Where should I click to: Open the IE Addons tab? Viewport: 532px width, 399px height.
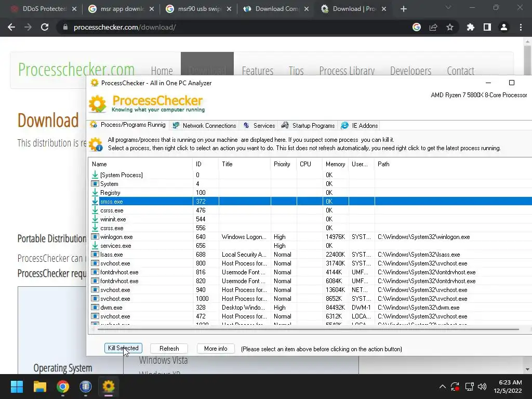[360, 126]
